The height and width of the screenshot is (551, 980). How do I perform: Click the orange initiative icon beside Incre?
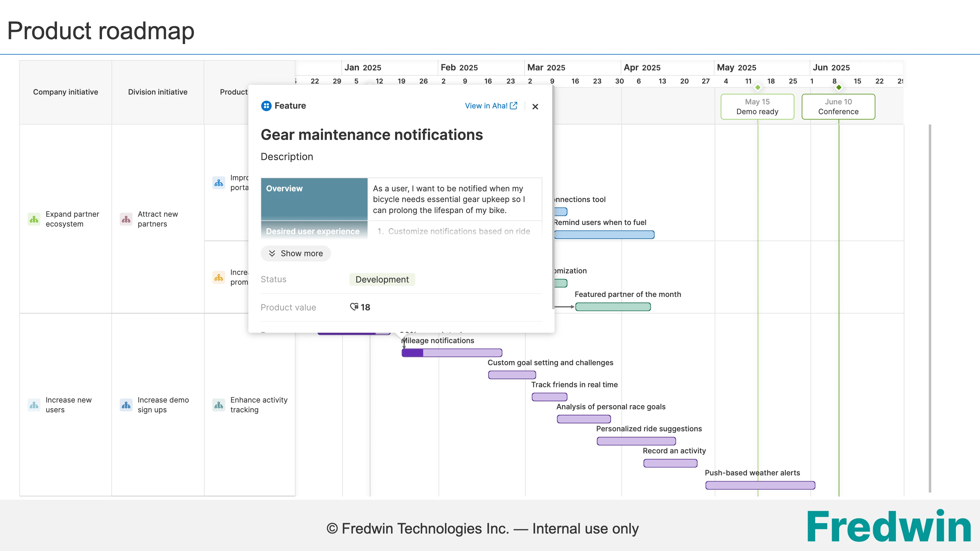pyautogui.click(x=219, y=278)
